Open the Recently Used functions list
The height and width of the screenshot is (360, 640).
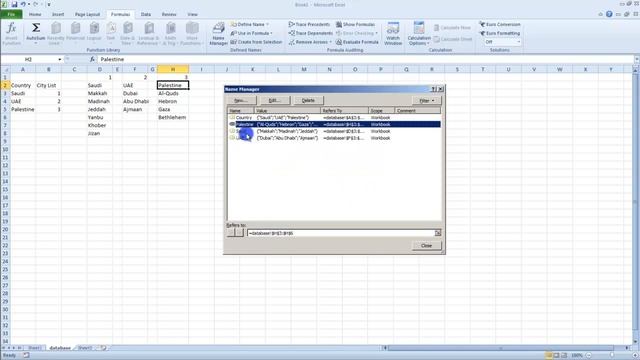[x=56, y=34]
